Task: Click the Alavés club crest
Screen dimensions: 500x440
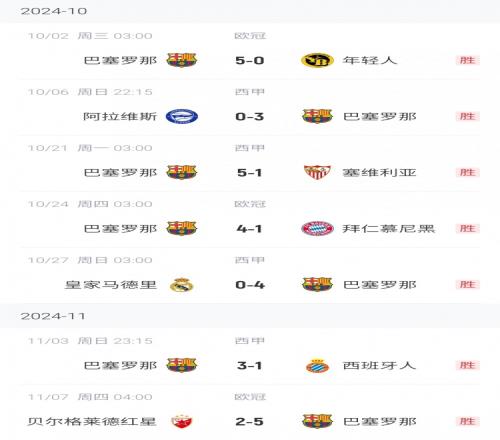Action: click(182, 116)
